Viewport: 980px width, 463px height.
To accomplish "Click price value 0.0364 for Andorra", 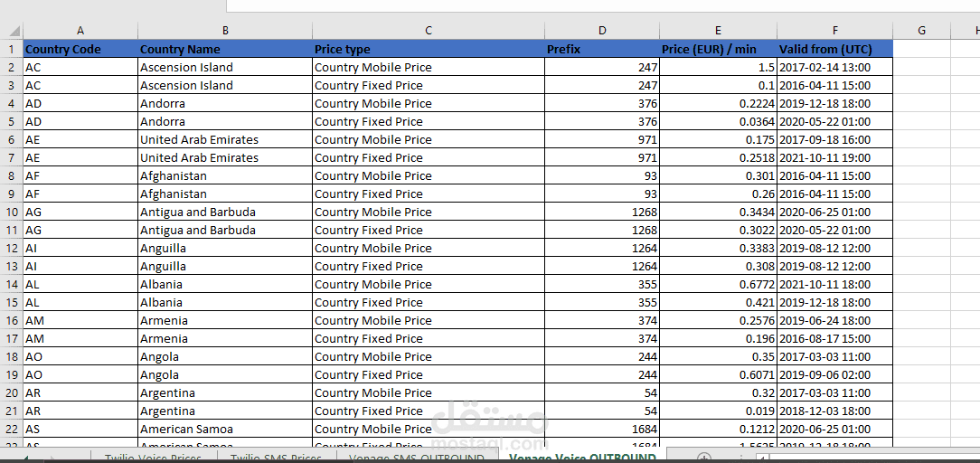I will pyautogui.click(x=718, y=121).
